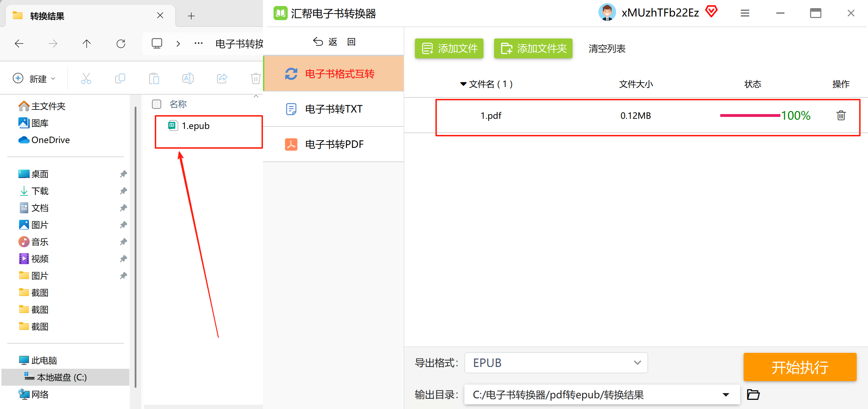Click the explorer delete trash icon
The height and width of the screenshot is (409, 868).
(256, 78)
